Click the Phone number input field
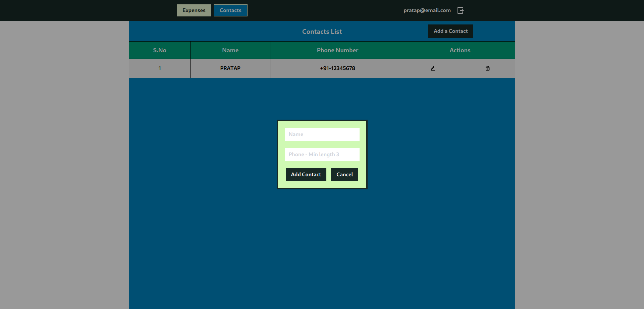 coord(322,154)
